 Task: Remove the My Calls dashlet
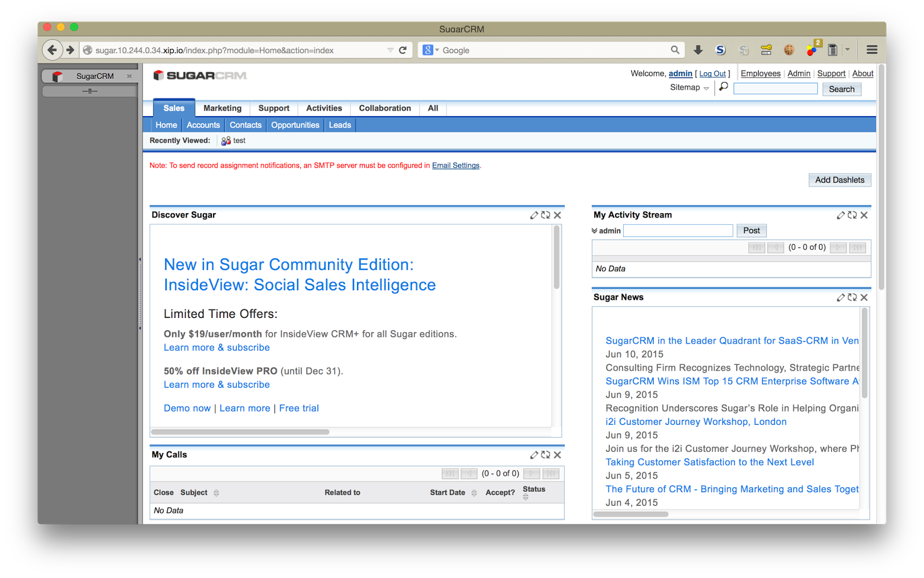coord(557,455)
